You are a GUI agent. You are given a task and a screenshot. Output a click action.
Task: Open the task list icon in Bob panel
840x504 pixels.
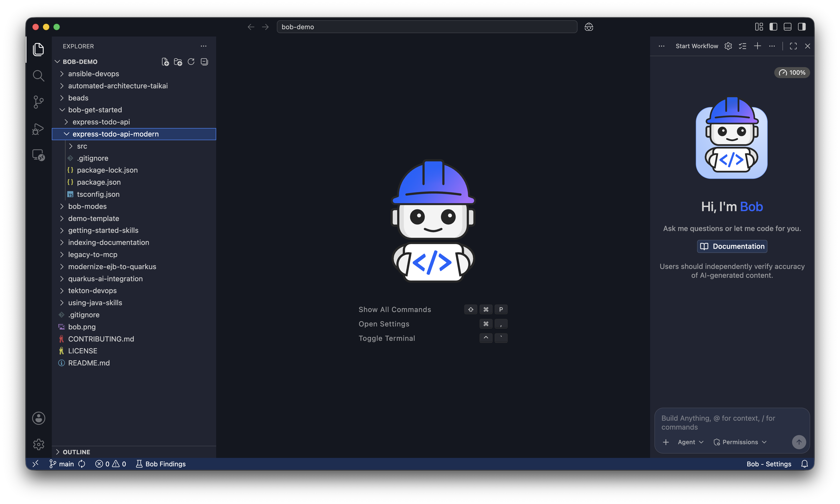click(x=743, y=46)
